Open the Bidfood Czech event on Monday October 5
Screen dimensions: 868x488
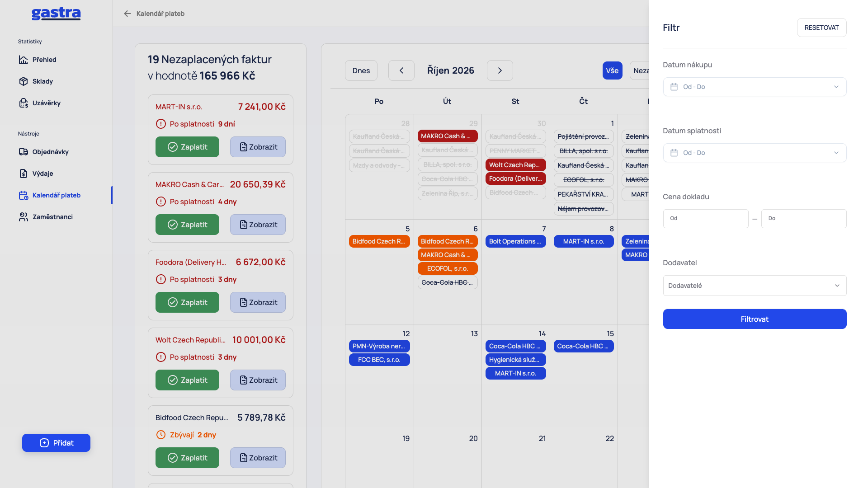[x=379, y=241]
